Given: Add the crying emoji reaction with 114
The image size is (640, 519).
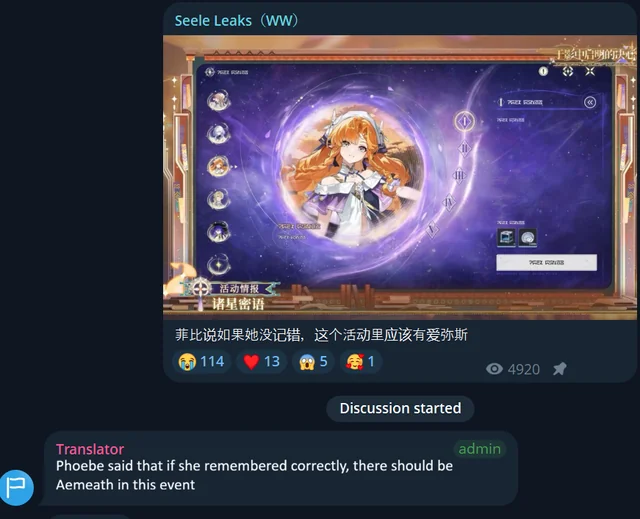Looking at the screenshot, I should (201, 362).
